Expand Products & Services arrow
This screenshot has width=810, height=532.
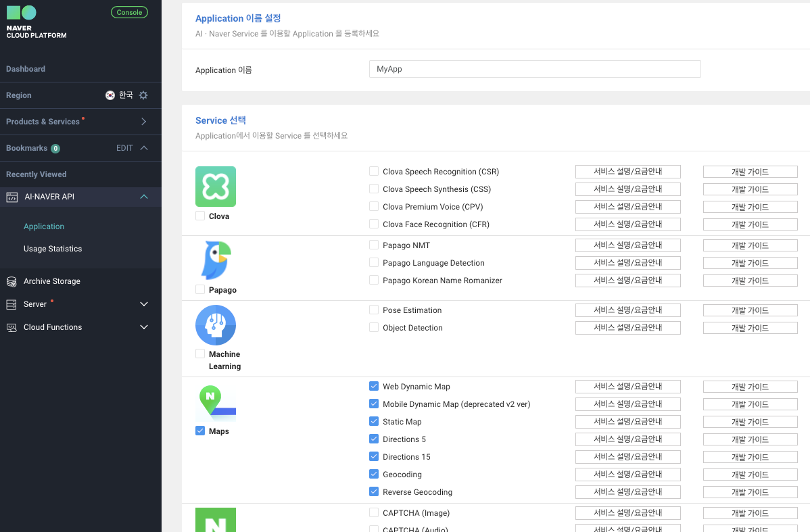(143, 122)
